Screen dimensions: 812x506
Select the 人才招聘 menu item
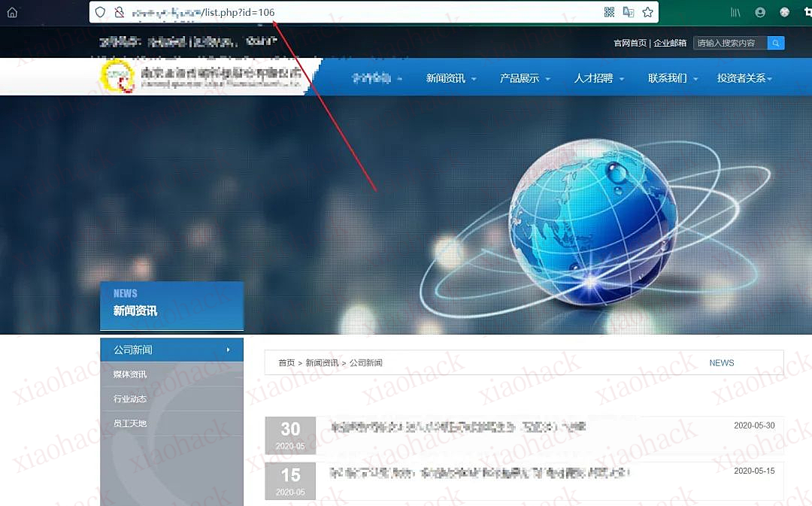(593, 77)
